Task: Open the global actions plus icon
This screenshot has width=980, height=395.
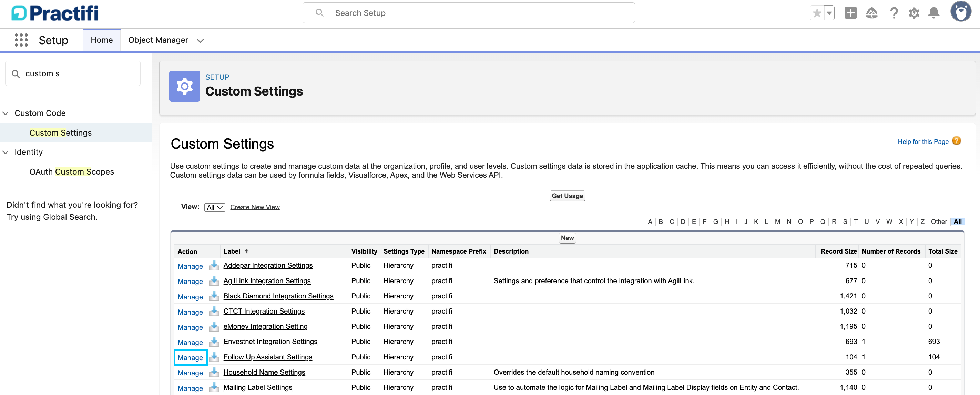Action: 851,13
